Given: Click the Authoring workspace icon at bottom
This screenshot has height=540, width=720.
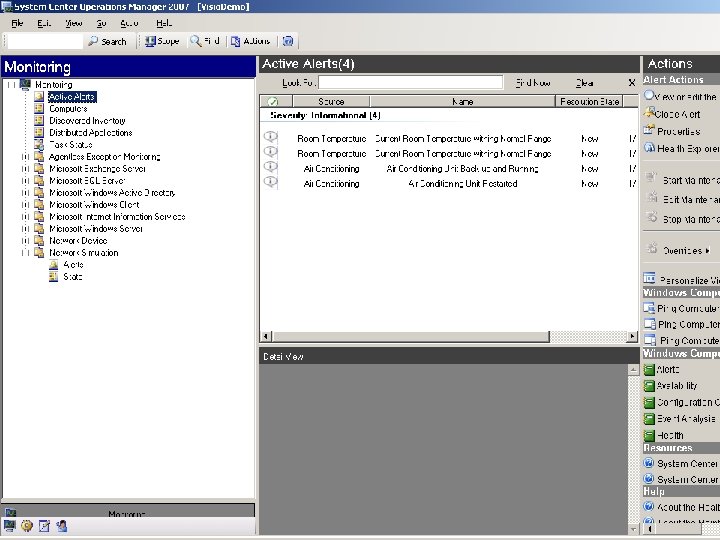Looking at the screenshot, I should coord(27,526).
